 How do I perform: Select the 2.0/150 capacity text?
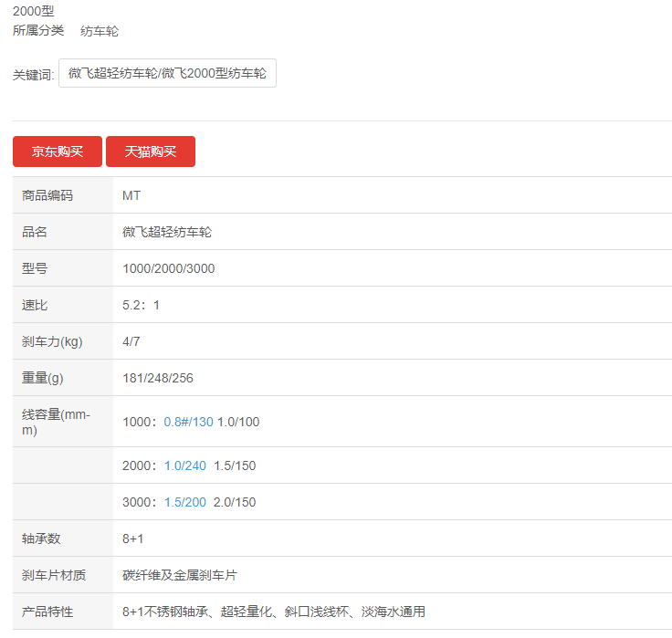(x=235, y=502)
